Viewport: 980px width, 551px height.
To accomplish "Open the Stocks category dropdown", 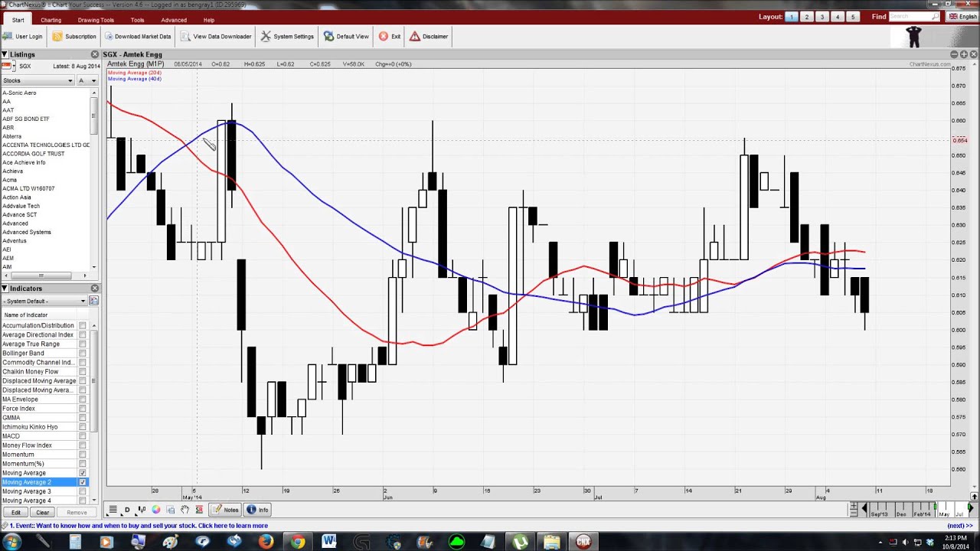I will [38, 80].
